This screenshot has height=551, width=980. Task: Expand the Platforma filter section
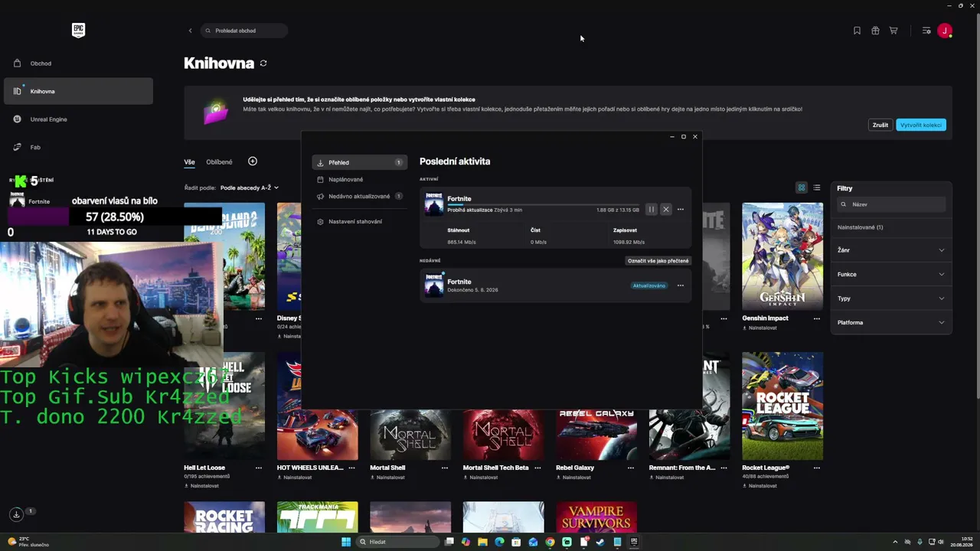point(891,322)
